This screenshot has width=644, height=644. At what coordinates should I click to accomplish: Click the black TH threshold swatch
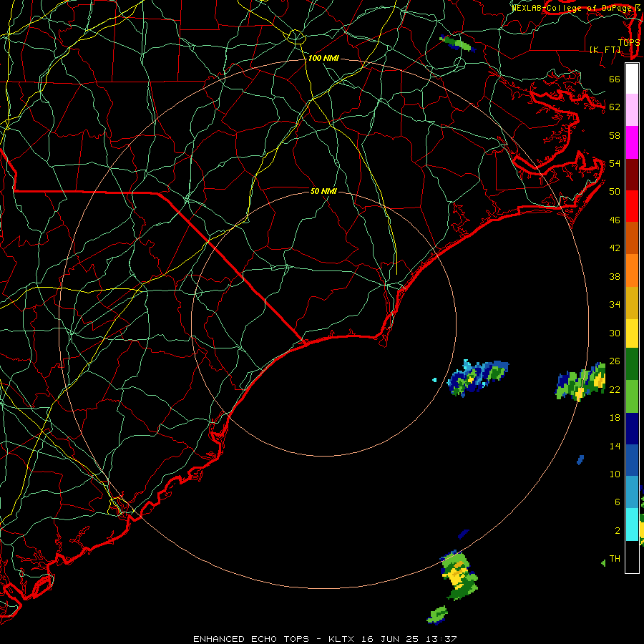pyautogui.click(x=632, y=557)
